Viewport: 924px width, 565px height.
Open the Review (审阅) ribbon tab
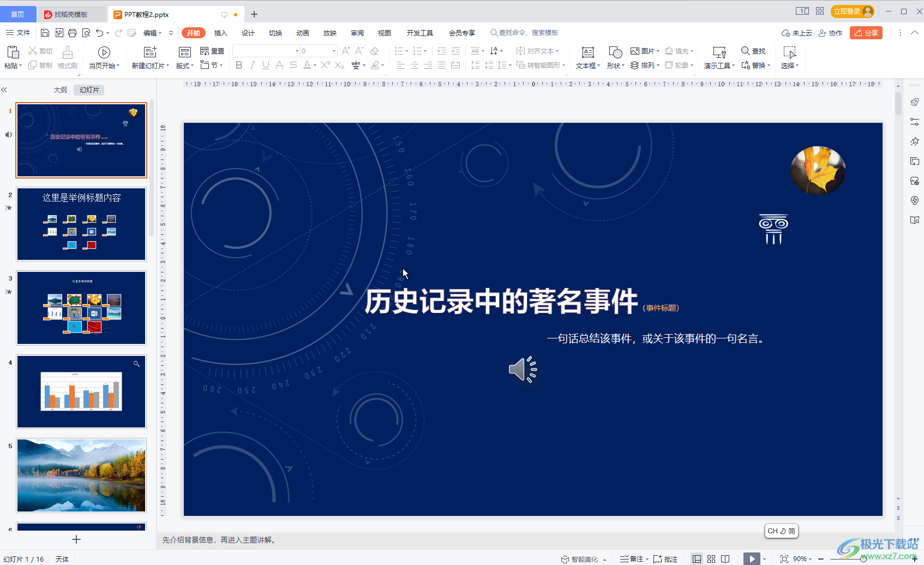click(x=357, y=33)
